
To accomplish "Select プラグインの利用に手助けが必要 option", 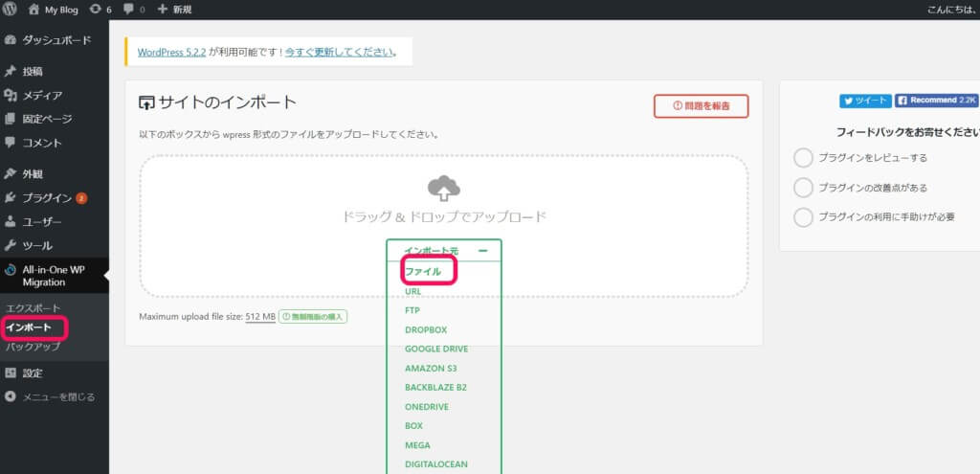I will 804,217.
